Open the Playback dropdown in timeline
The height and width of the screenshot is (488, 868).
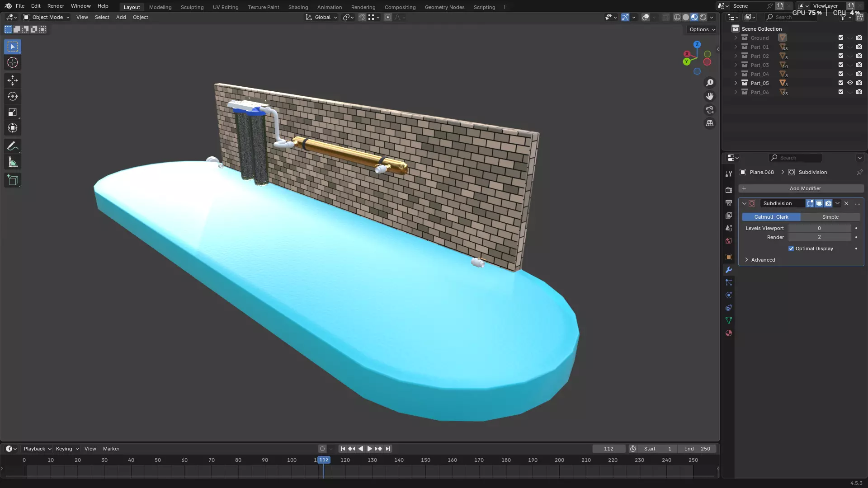(x=38, y=449)
